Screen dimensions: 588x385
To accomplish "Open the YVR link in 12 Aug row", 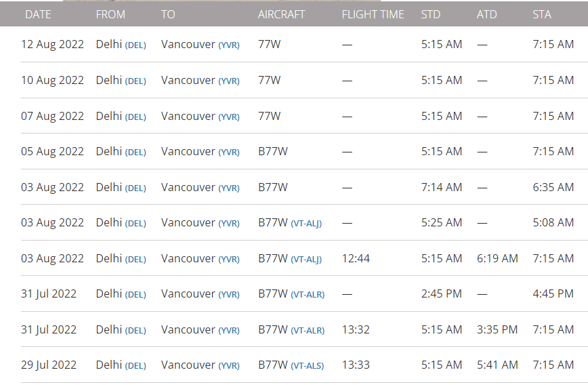I will pos(229,45).
